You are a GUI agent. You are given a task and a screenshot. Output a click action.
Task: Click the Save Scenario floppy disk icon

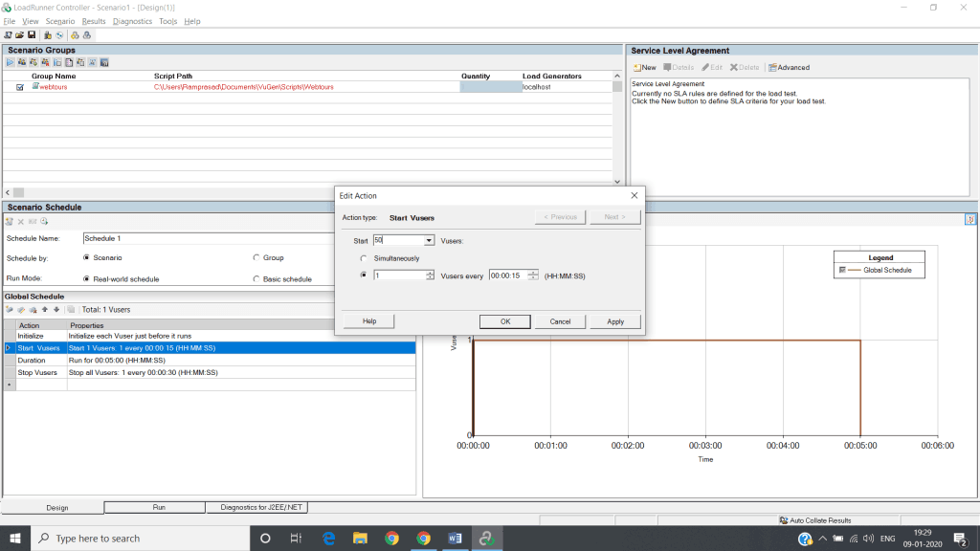pyautogui.click(x=31, y=34)
